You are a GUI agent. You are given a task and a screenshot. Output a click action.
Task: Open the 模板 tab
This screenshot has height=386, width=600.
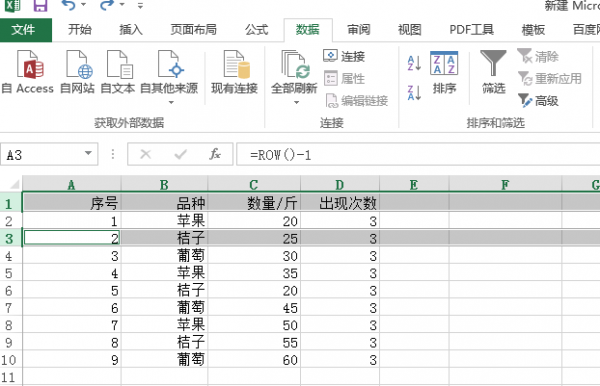pos(533,30)
